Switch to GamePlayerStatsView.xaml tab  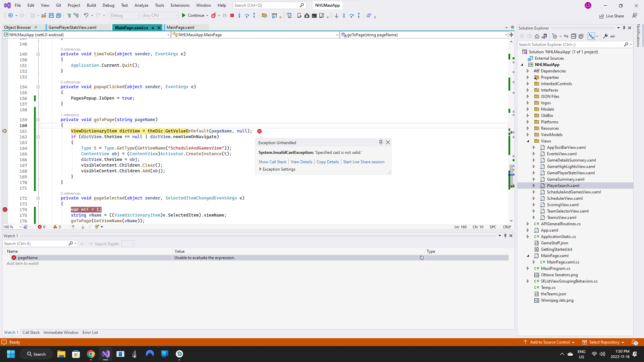[x=72, y=27]
